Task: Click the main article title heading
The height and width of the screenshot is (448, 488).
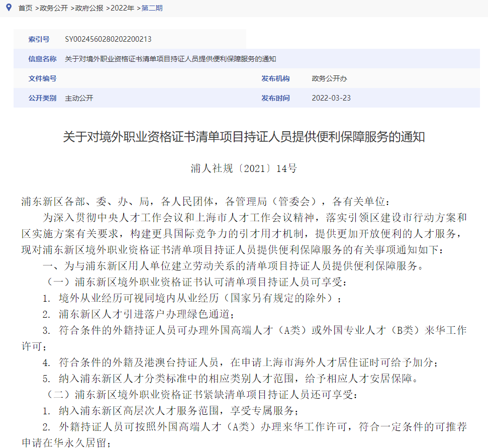Action: (x=244, y=137)
